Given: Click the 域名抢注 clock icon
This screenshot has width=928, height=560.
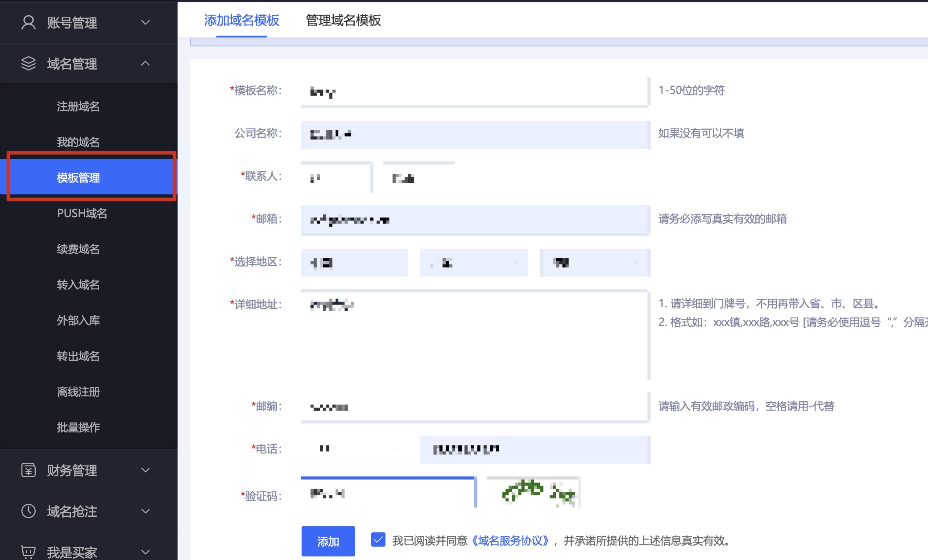Looking at the screenshot, I should pos(29,511).
